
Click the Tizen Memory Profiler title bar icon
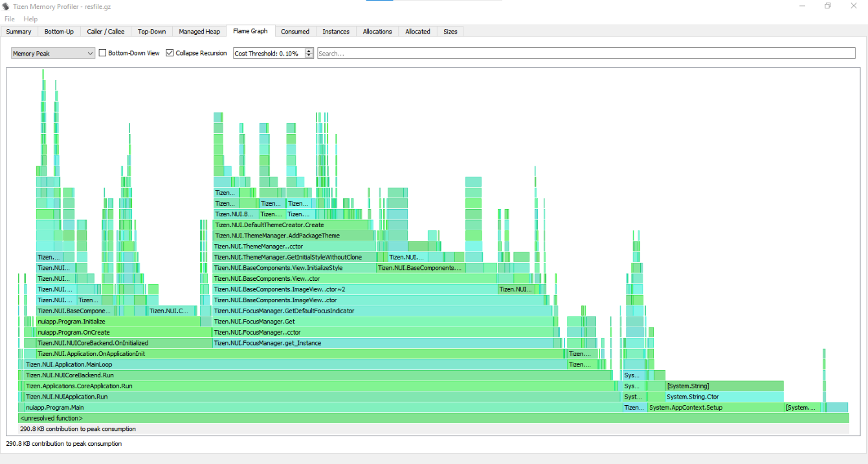6,6
